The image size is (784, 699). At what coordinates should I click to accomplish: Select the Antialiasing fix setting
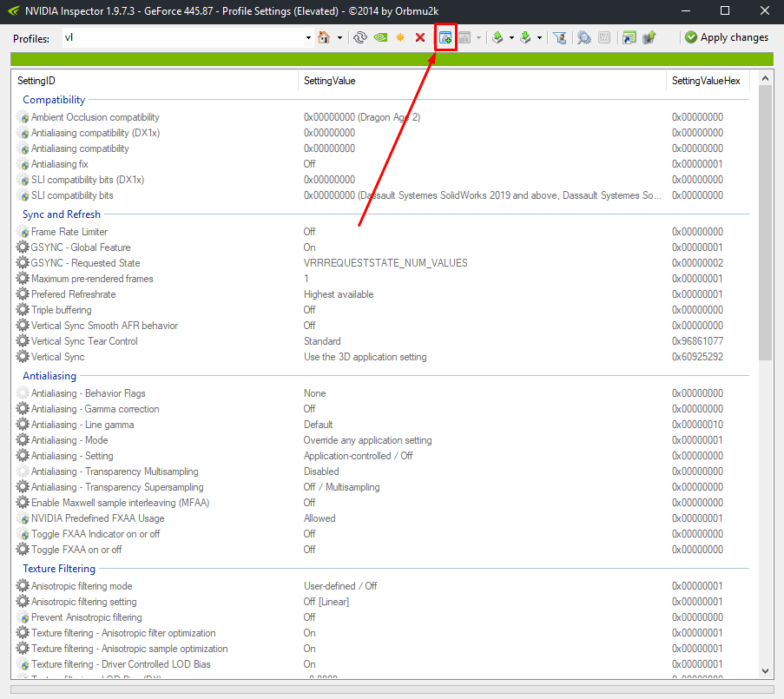60,164
